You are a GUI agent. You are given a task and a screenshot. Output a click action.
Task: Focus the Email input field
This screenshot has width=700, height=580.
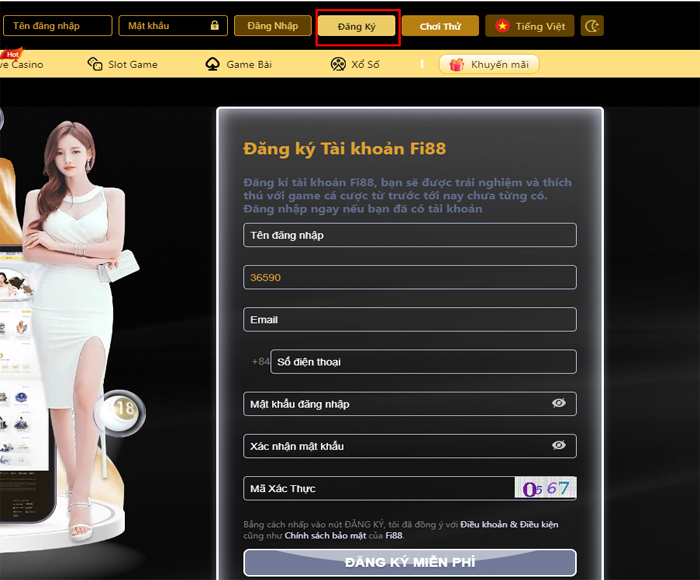pos(410,319)
